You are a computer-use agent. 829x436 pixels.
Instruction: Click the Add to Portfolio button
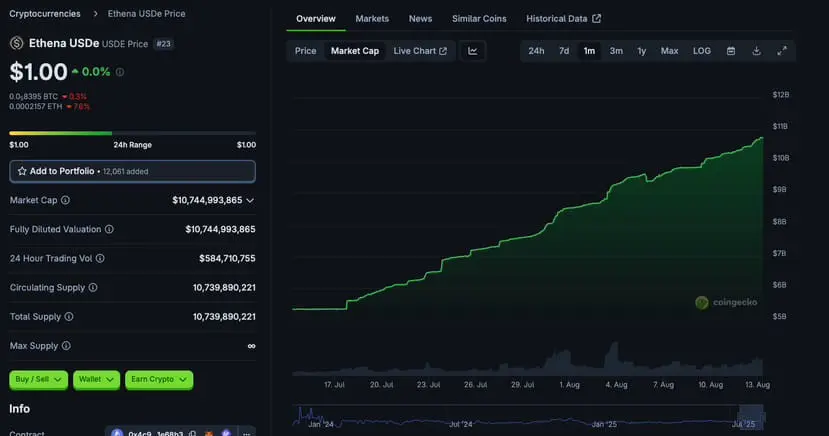[x=132, y=171]
